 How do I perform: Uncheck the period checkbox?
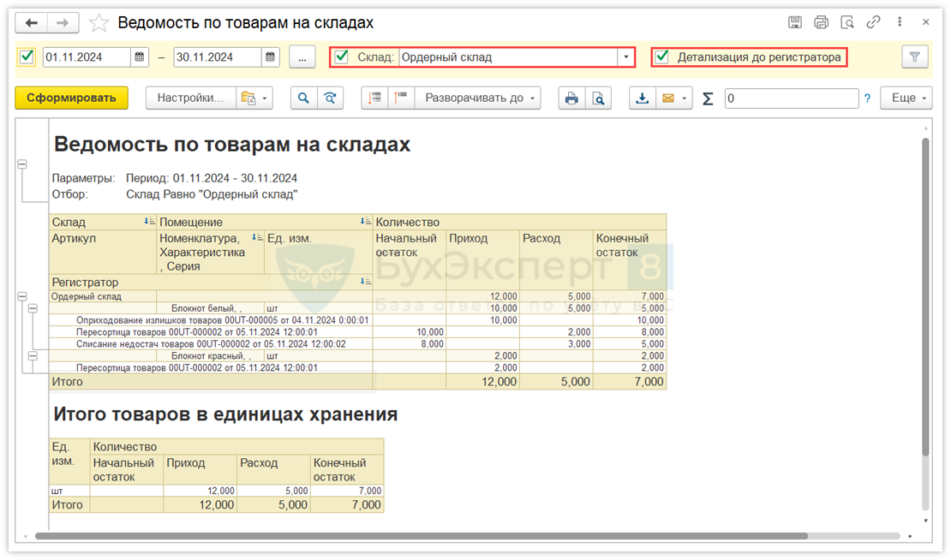coord(27,57)
